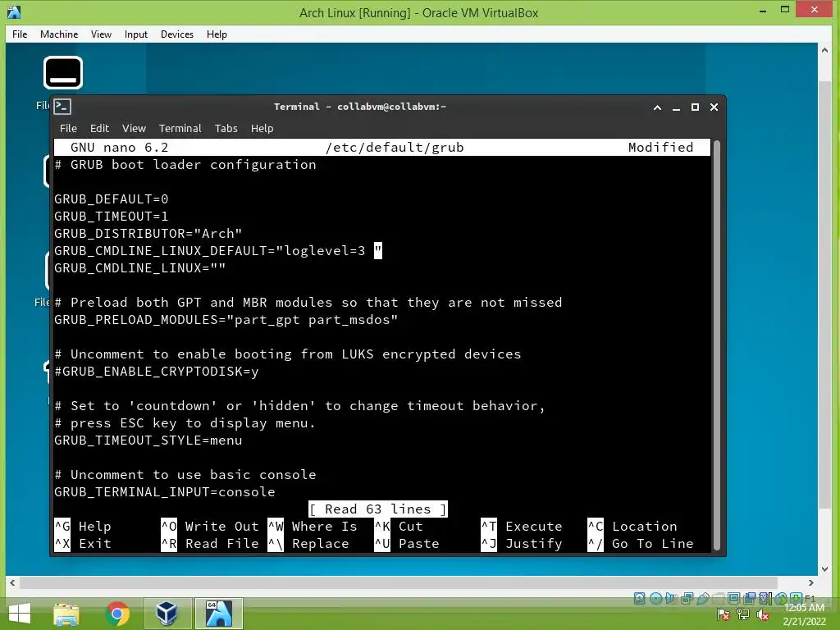Click the GRUB_PRELOAD_MODULES line
Screen dimensions: 840x630
pyautogui.click(x=226, y=320)
